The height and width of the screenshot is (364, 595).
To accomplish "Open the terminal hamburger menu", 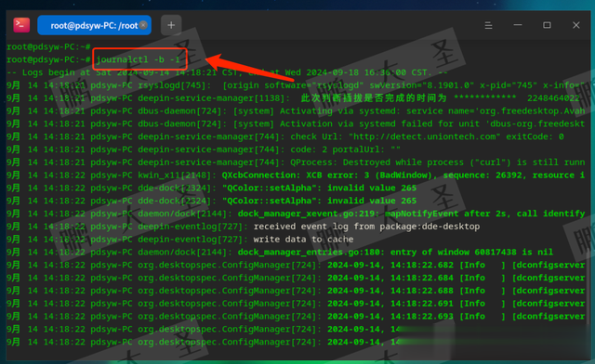I will (488, 25).
